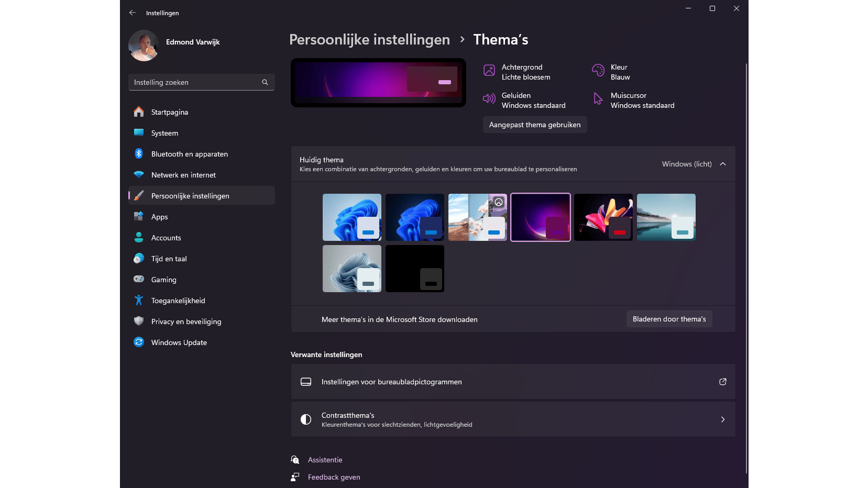This screenshot has height=488, width=868.
Task: Collapse the Huidig thema section chevron
Action: tap(723, 164)
